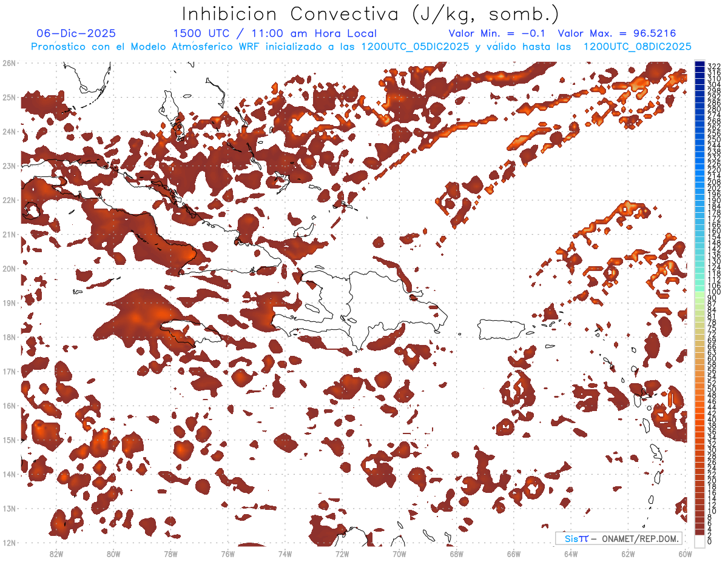Click the 70W longitude label

click(x=399, y=554)
